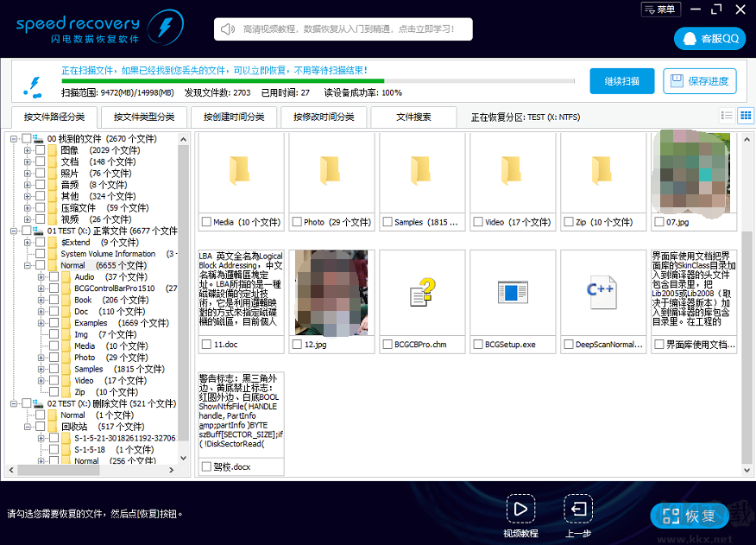Collapse the Normal folder under 01 TEST
756x545 pixels.
[28, 265]
